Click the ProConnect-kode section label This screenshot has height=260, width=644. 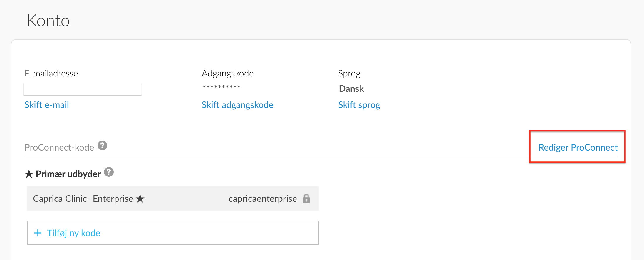[59, 147]
